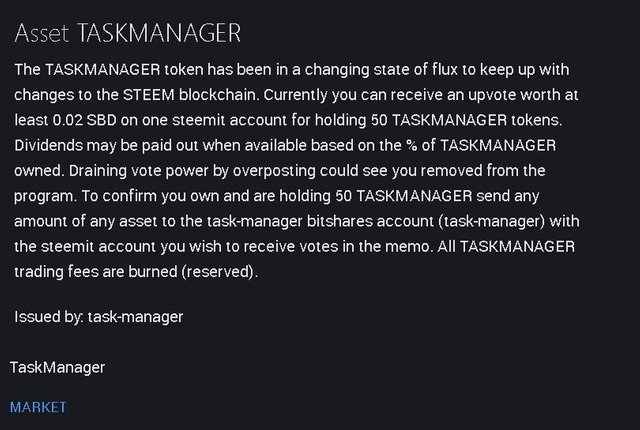Click the word "Asset" in the heading

click(x=42, y=33)
